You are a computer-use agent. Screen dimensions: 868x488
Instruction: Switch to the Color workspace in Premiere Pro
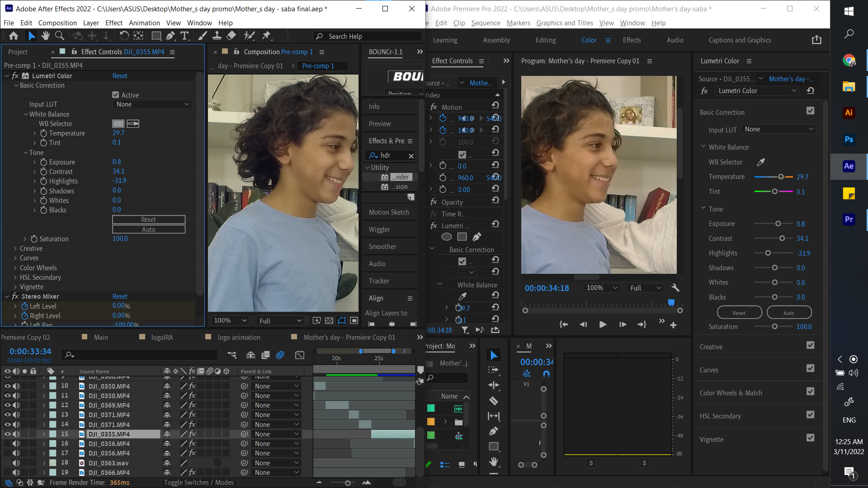pos(589,40)
